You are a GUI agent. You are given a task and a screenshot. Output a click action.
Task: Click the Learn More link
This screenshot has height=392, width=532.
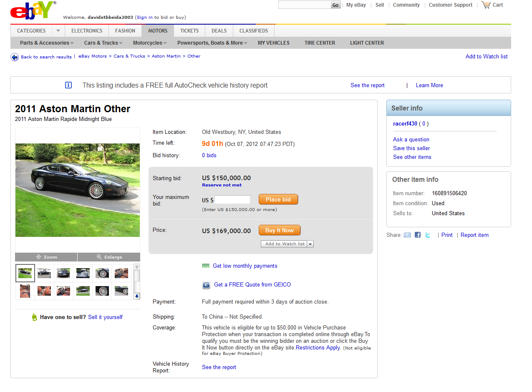429,85
